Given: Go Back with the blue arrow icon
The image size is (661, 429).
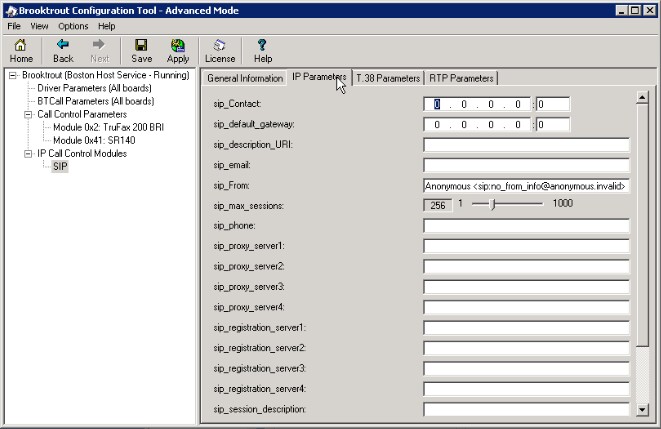Looking at the screenshot, I should [63, 45].
